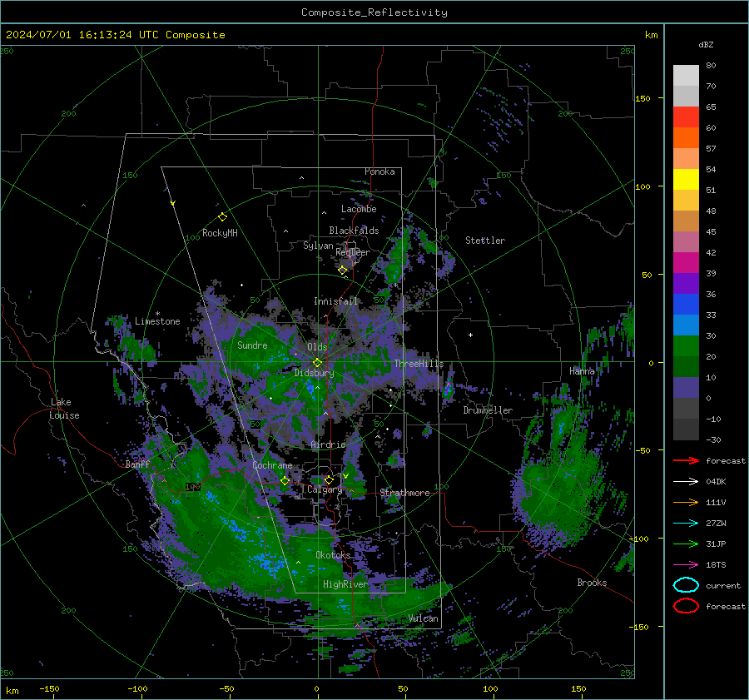Click the red forecast arrow in legend

click(x=686, y=460)
